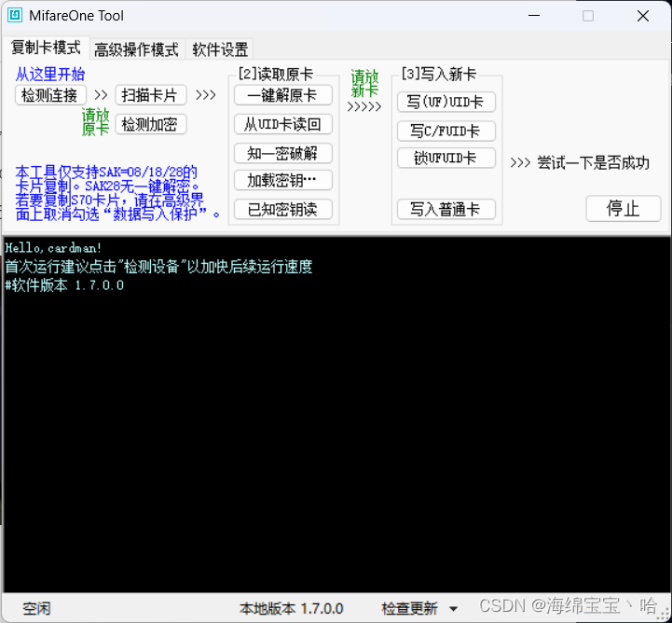Start 一键解原卡 decryption
This screenshot has width=672, height=623.
[x=282, y=95]
